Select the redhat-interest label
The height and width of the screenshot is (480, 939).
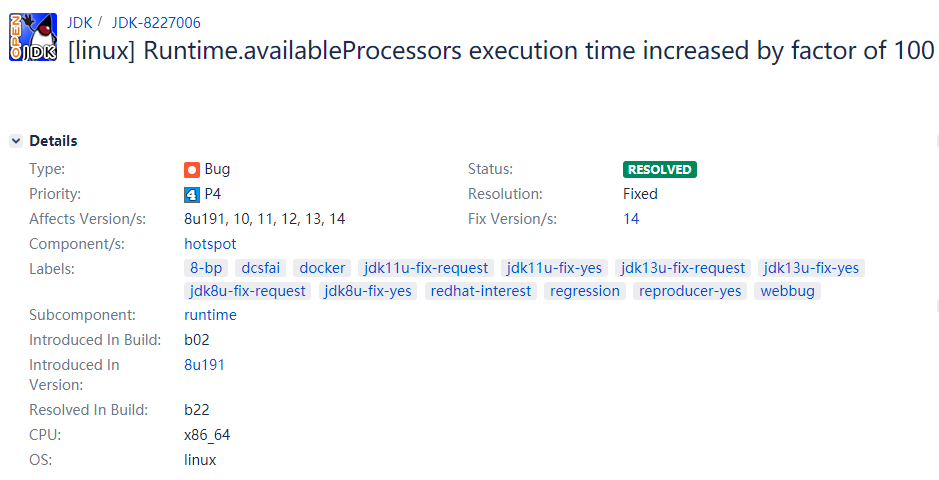[x=481, y=291]
